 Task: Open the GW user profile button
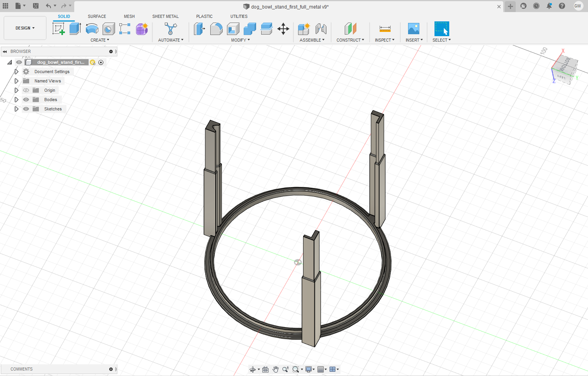point(578,6)
